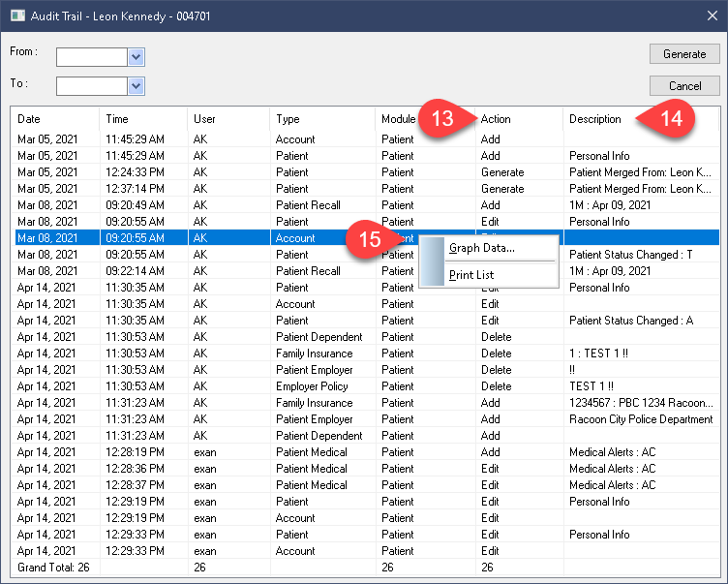Open the From date dropdown arrow

pos(136,57)
